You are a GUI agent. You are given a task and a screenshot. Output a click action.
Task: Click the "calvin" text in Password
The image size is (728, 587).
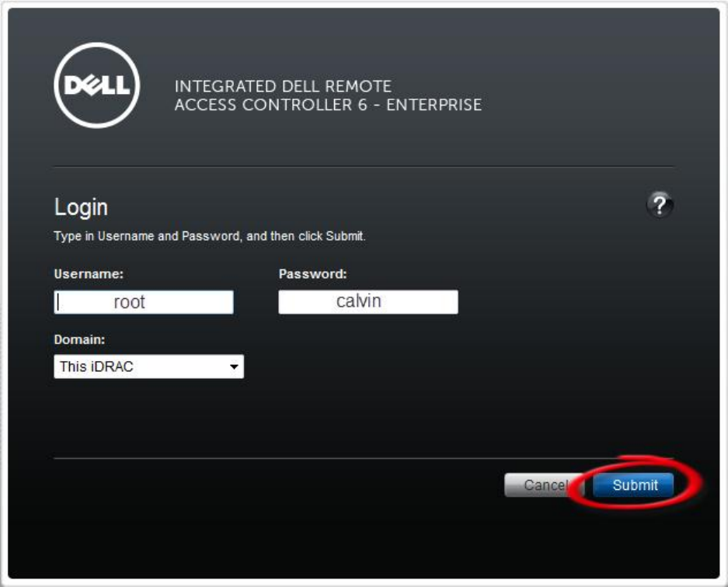pos(358,301)
